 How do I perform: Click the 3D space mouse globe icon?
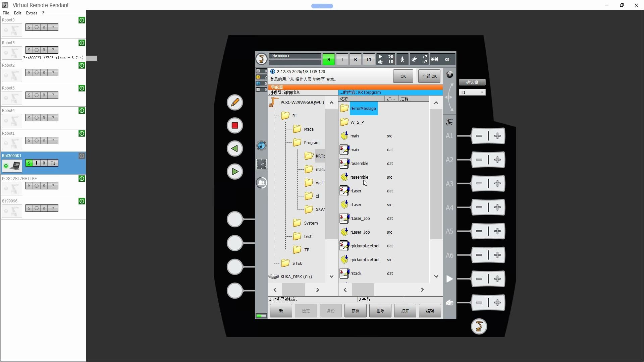(x=450, y=74)
